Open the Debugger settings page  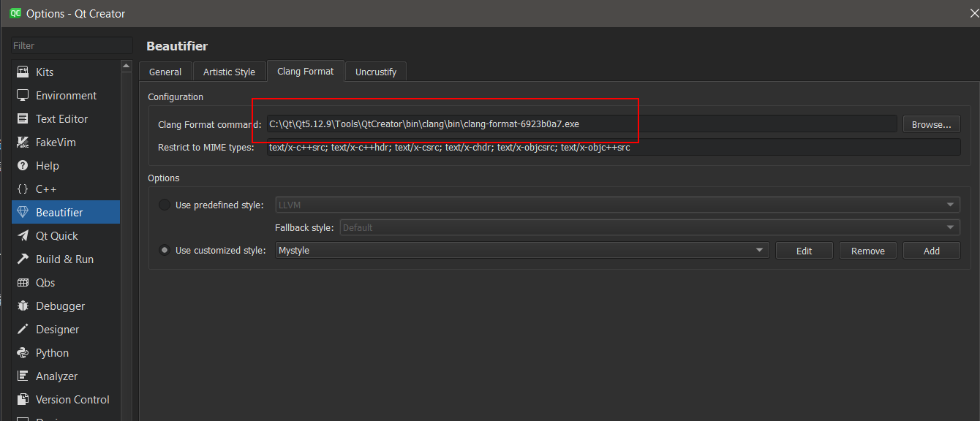pos(66,306)
